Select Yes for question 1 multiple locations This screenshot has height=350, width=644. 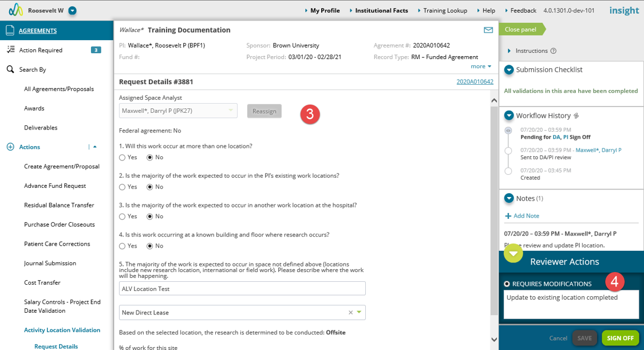point(123,158)
